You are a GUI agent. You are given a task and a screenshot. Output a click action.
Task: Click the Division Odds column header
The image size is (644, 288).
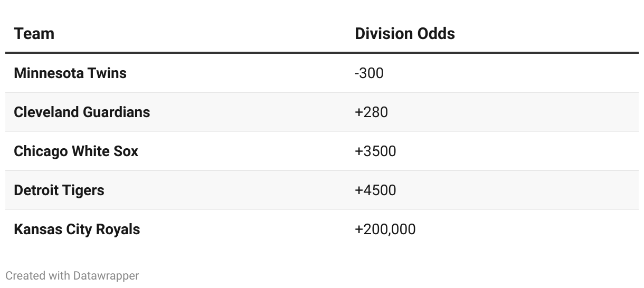click(x=405, y=34)
